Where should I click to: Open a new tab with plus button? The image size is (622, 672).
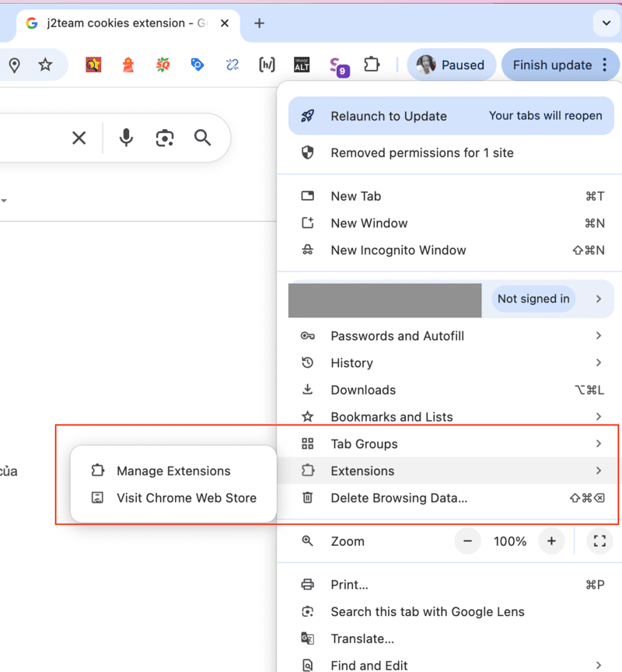point(260,23)
